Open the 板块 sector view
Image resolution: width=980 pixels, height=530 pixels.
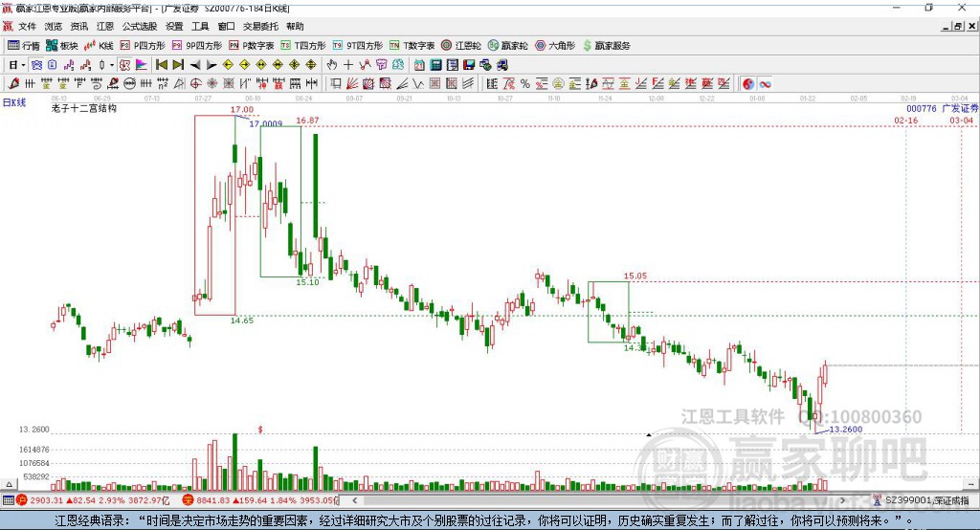(x=61, y=46)
